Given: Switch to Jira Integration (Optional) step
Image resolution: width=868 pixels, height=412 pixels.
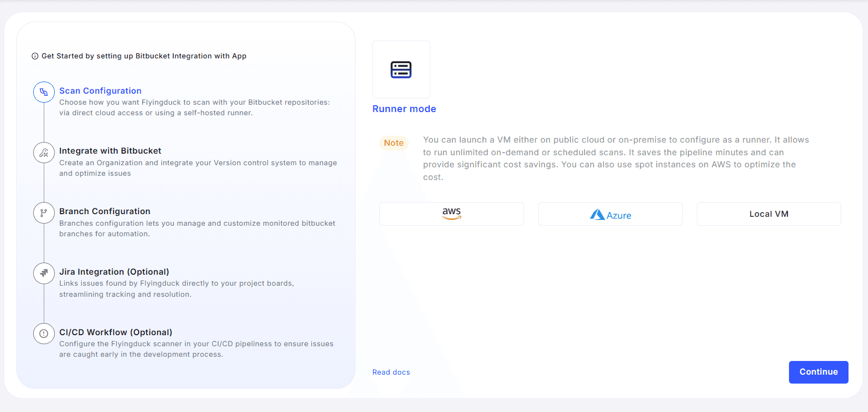Looking at the screenshot, I should point(114,272).
